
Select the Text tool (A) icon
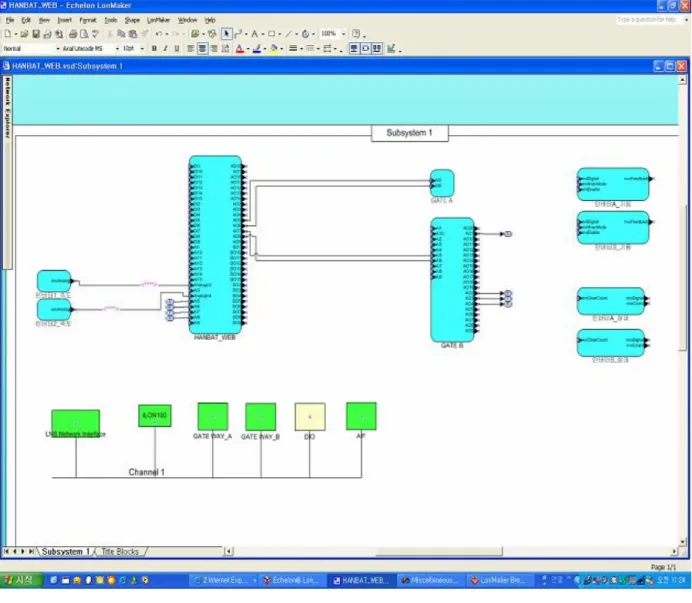(x=254, y=34)
